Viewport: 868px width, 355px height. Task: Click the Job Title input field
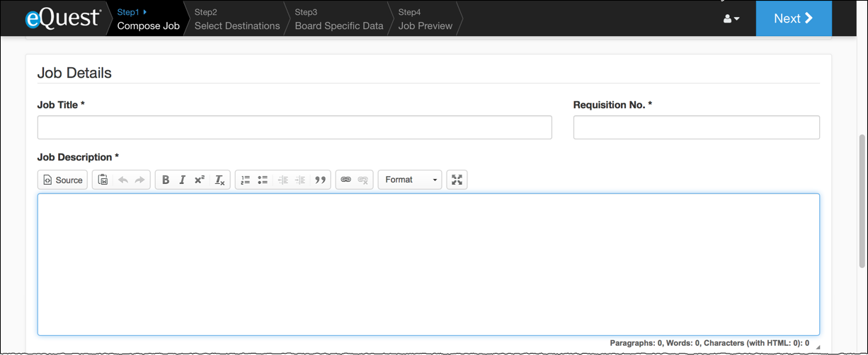tap(294, 128)
